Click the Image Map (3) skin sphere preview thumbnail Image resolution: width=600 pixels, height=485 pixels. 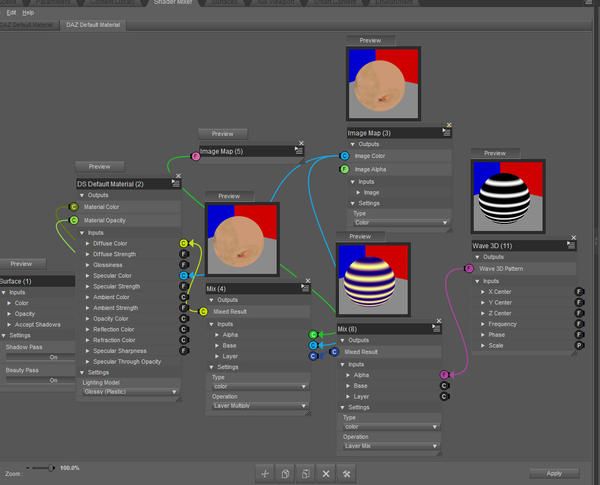tap(383, 83)
